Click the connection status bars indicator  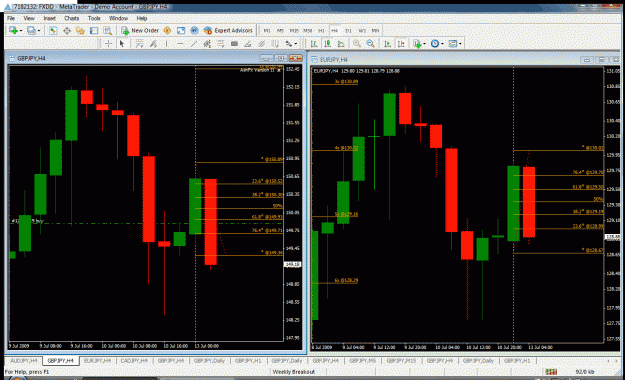pos(551,372)
